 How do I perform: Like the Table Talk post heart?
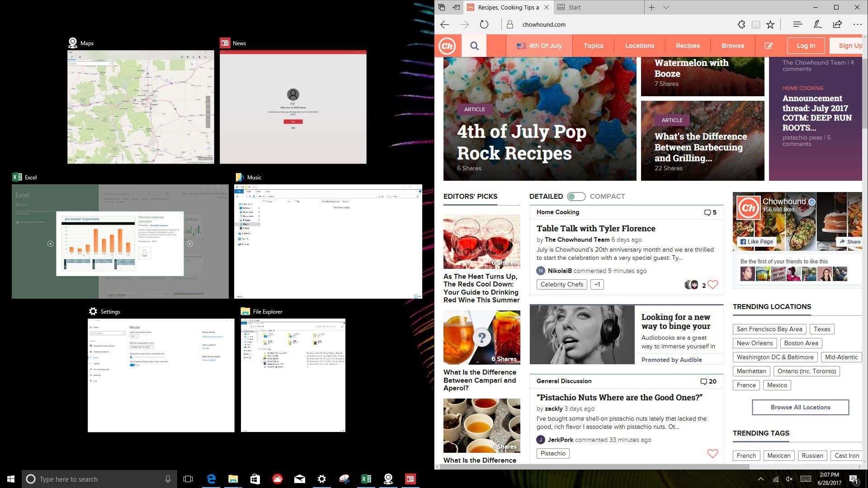click(712, 285)
